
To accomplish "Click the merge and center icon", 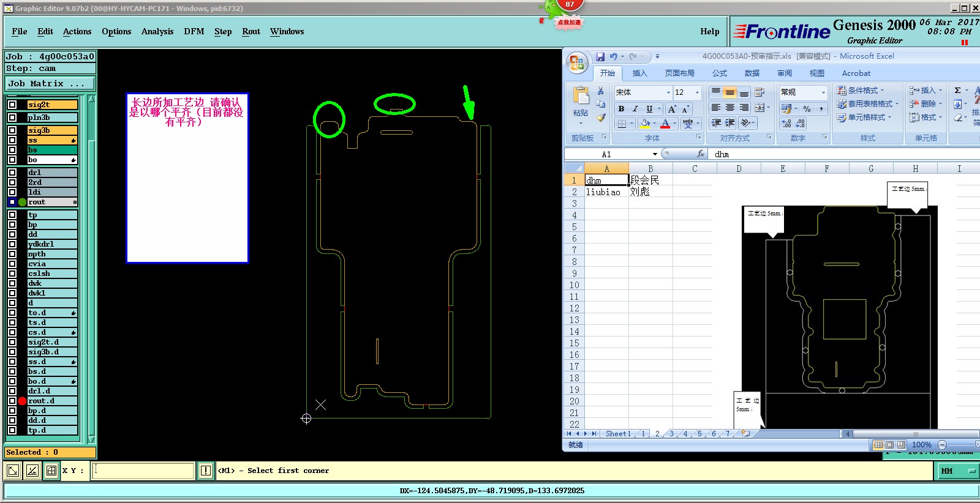I will click(x=759, y=108).
